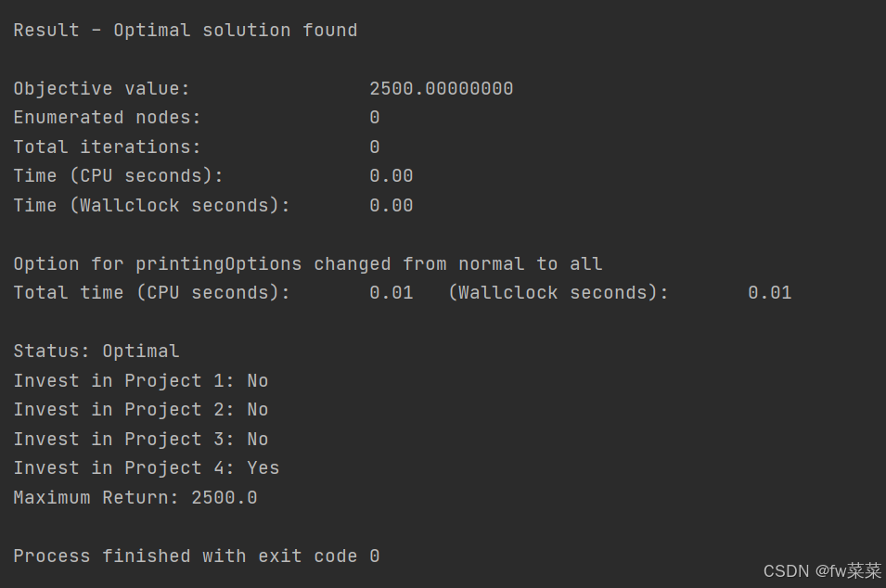The height and width of the screenshot is (588, 886).
Task: Click the 'Process finished with exit code 0' line
Action: (x=196, y=556)
